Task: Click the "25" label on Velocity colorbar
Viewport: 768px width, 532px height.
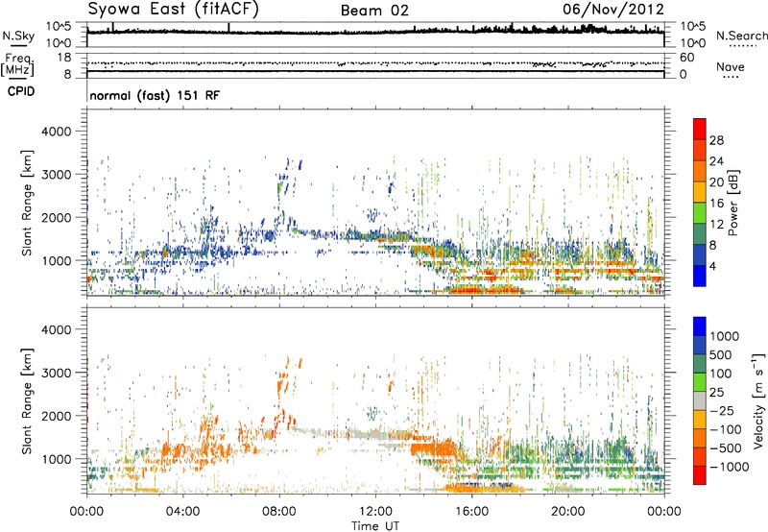Action: (x=717, y=393)
